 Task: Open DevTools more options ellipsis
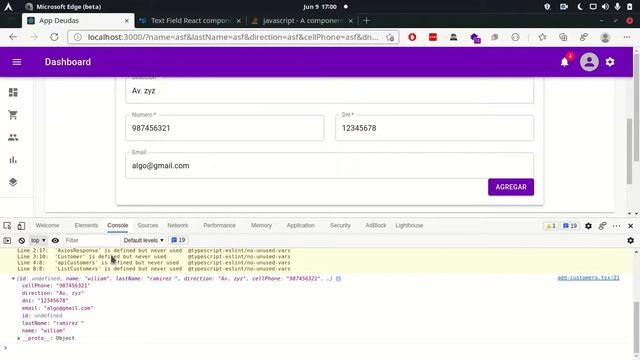coord(616,226)
